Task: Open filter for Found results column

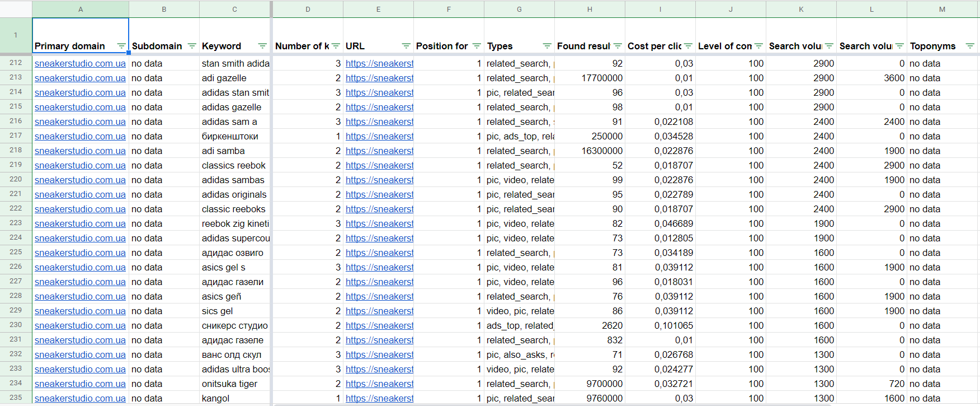Action: point(618,46)
